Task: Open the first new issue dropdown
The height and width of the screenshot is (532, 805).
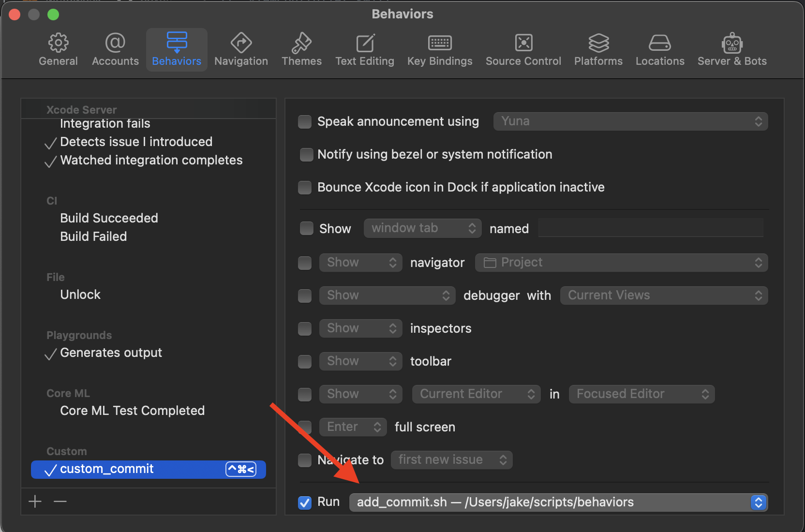Action: coord(451,460)
